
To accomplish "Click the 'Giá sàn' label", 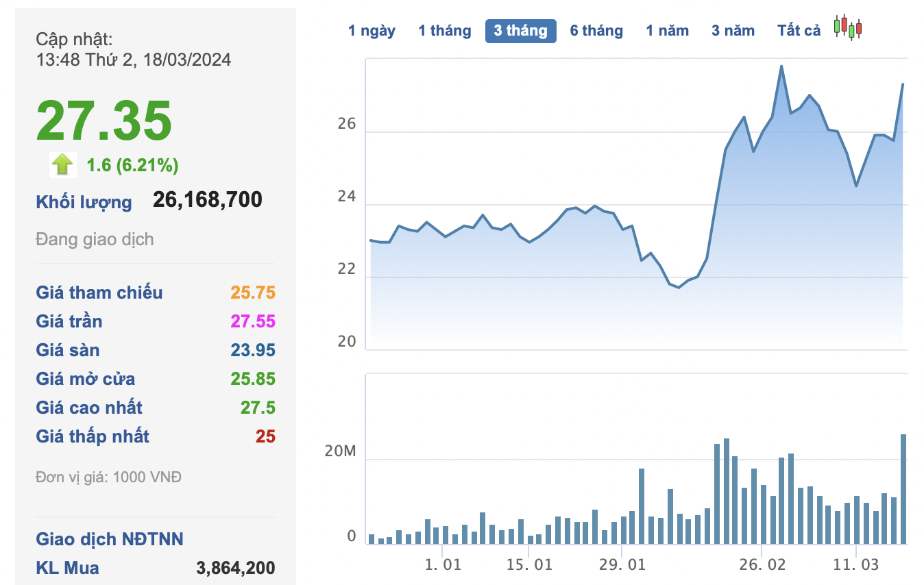I will pos(68,350).
